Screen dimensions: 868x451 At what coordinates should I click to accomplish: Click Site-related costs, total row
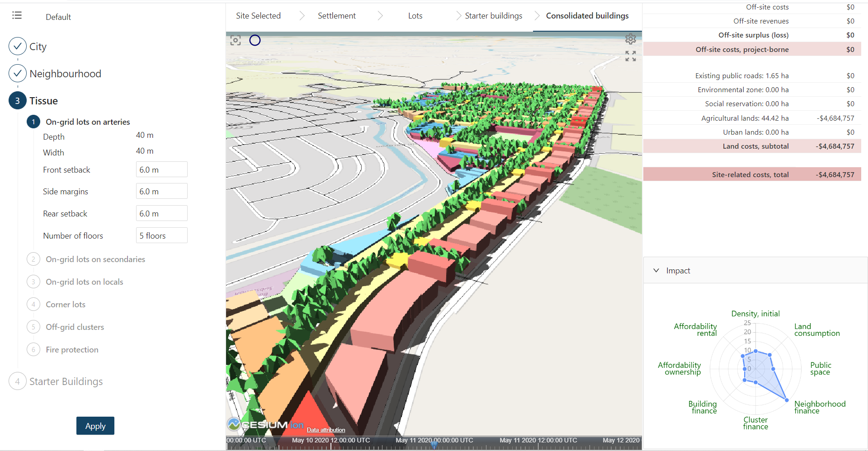pyautogui.click(x=752, y=174)
